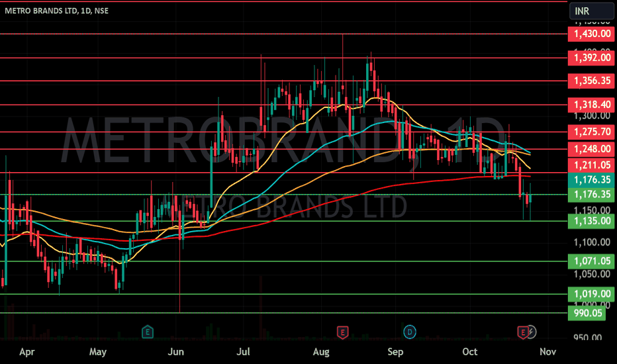Click the Jul label on time axis
The image size is (617, 364).
click(243, 352)
